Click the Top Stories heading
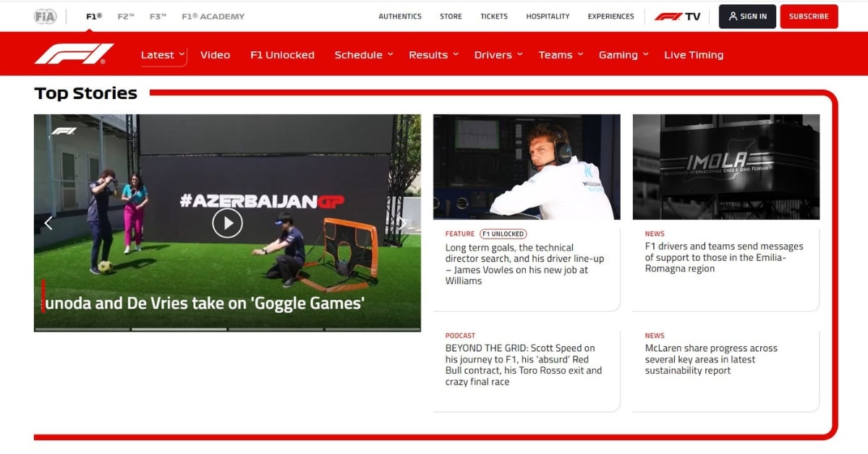Image resolution: width=868 pixels, height=454 pixels. tap(85, 93)
